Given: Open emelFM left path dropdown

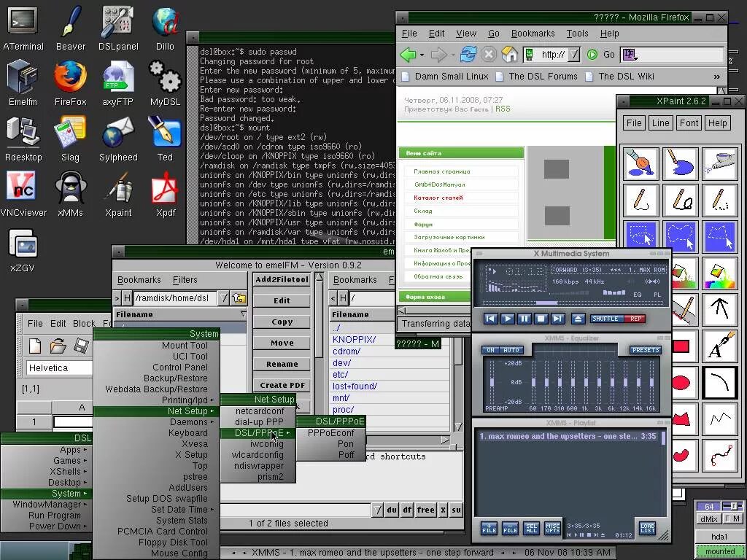Looking at the screenshot, I should tap(223, 298).
